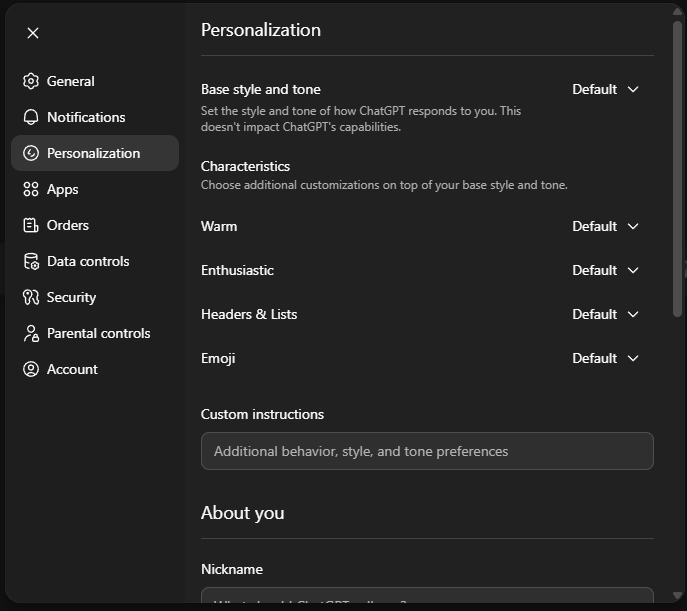Click the chevron in the Warm row

(x=633, y=226)
